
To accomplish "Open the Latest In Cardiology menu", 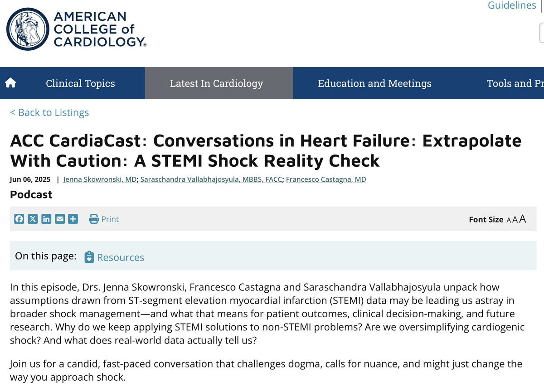I will click(x=216, y=83).
